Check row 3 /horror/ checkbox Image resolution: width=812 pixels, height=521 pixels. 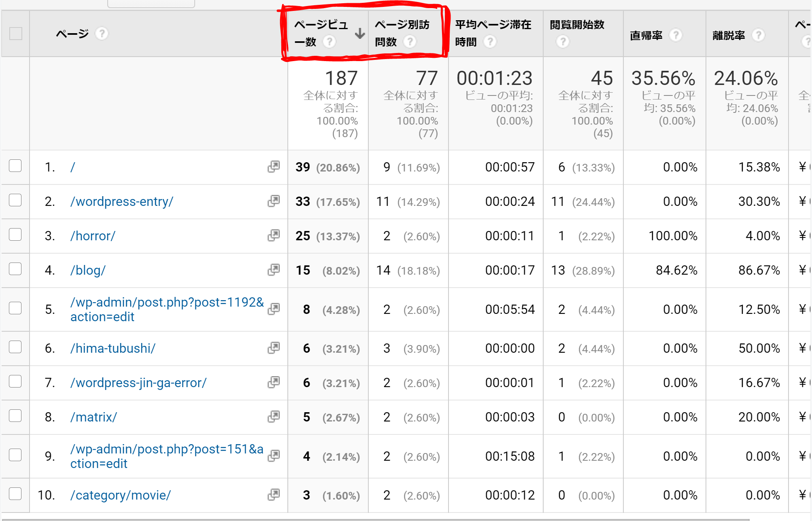pos(15,235)
